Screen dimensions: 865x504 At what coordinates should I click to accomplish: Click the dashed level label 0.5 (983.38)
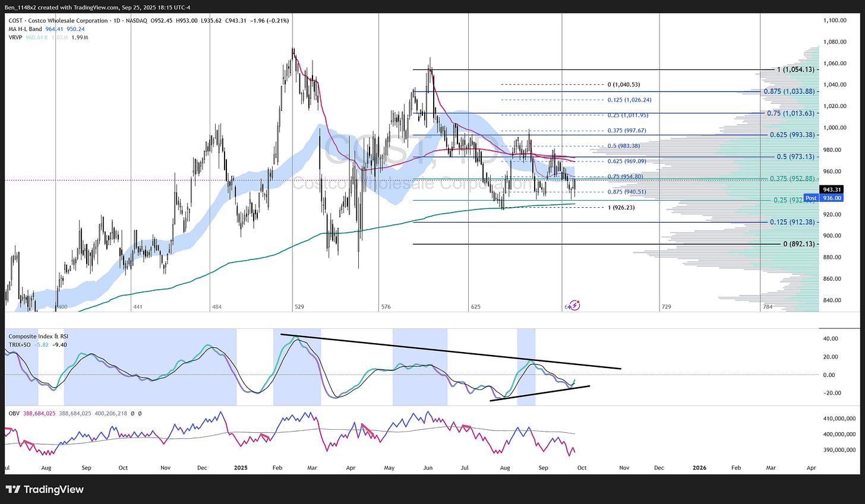point(624,146)
